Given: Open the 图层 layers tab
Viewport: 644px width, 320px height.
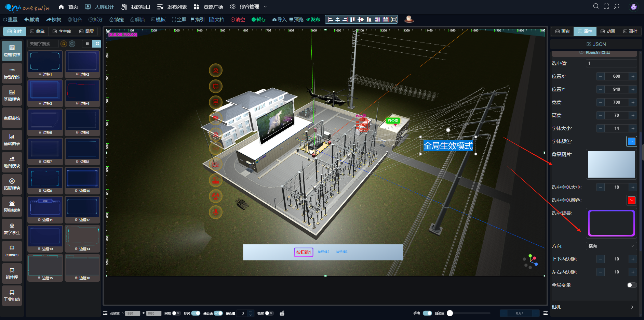Looking at the screenshot, I should click(86, 31).
